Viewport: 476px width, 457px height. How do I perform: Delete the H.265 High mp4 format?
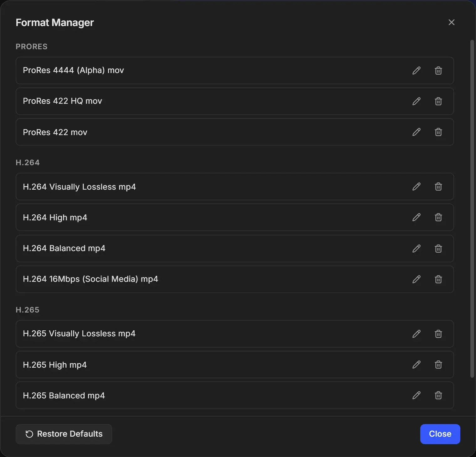[x=438, y=365]
